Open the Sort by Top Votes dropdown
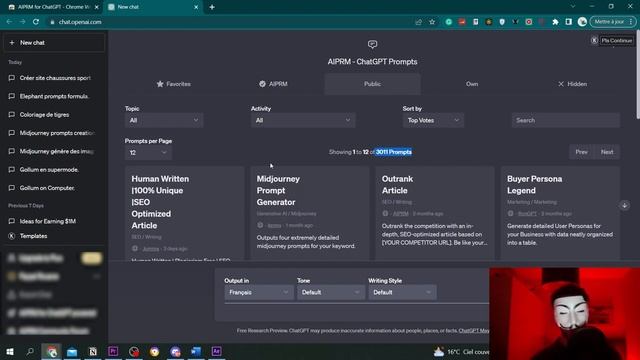 pos(433,120)
